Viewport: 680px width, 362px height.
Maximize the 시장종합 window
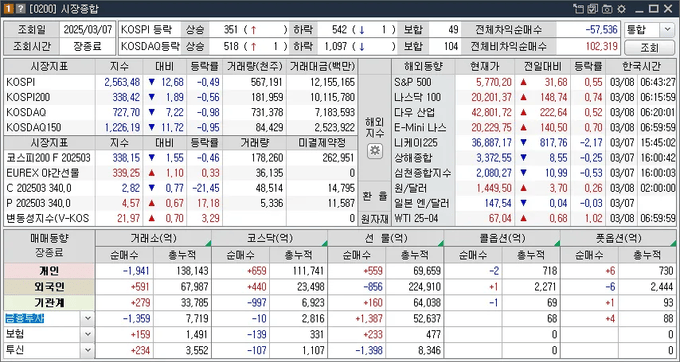[x=654, y=9]
